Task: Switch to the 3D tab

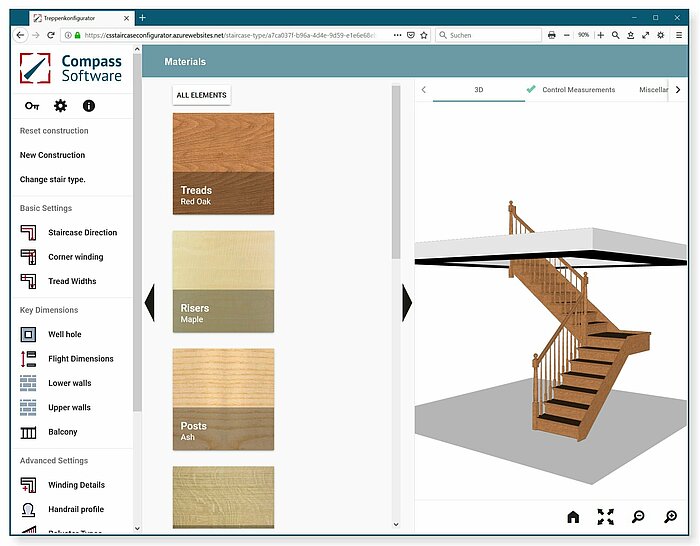Action: (479, 90)
